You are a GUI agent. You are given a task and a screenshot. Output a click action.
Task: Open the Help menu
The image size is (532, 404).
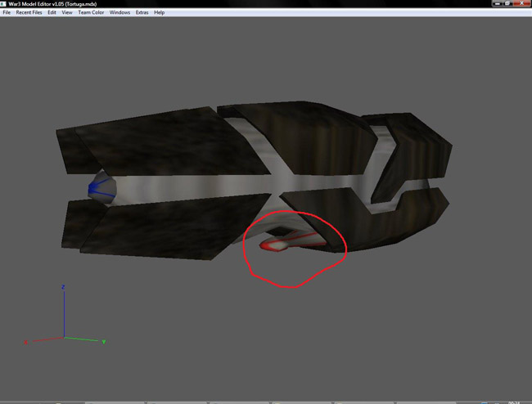pos(159,12)
